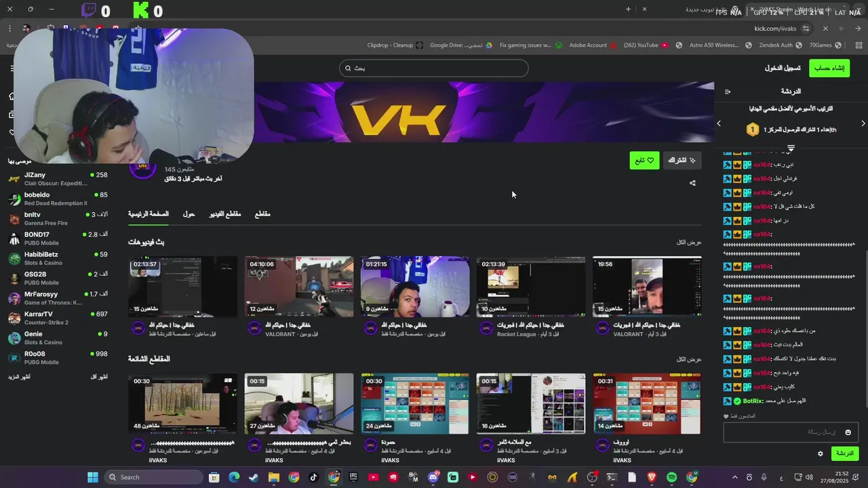
Task: Open a new browser tab with plus
Action: (x=628, y=9)
